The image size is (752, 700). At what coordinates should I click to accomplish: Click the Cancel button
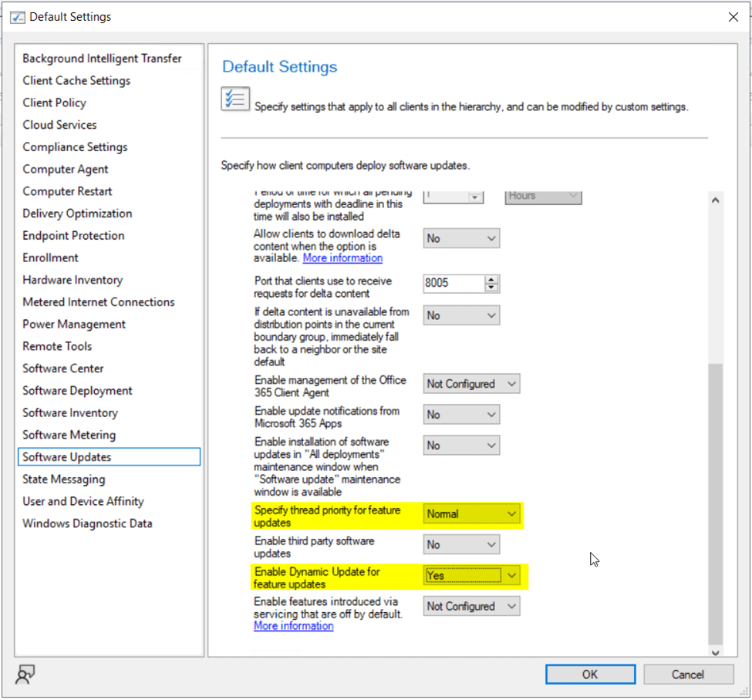pos(687,675)
